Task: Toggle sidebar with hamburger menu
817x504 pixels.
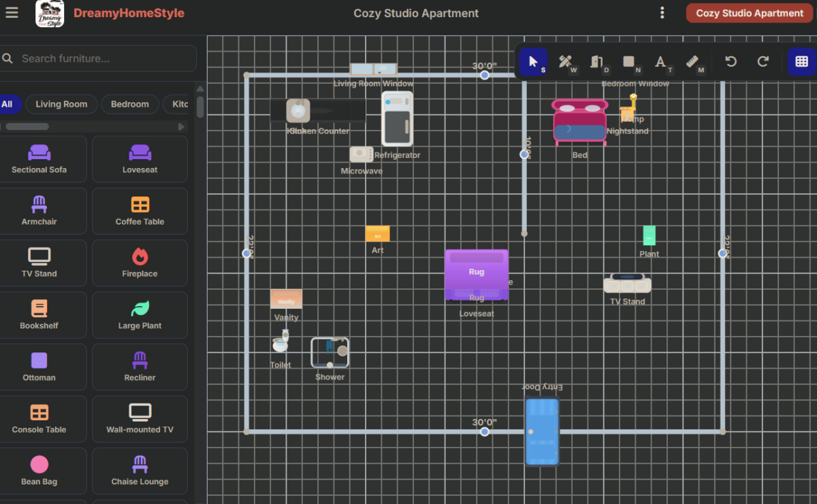Action: pos(12,13)
